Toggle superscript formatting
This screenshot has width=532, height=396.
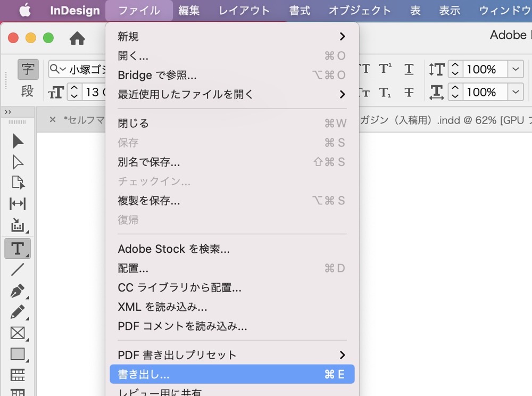[x=385, y=69]
